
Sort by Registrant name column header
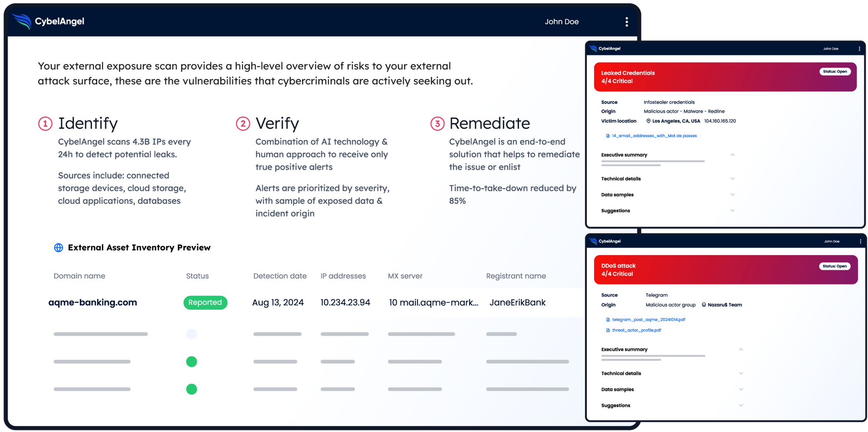click(516, 276)
